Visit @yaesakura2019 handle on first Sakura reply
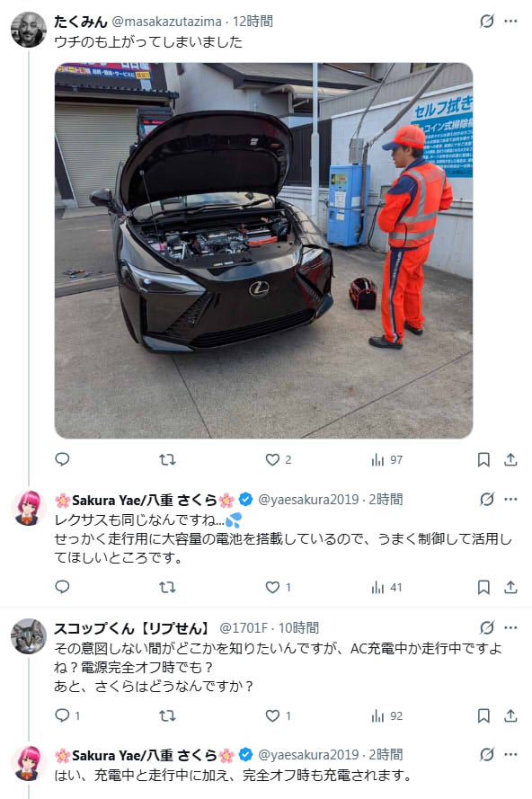532x799 pixels. (308, 499)
